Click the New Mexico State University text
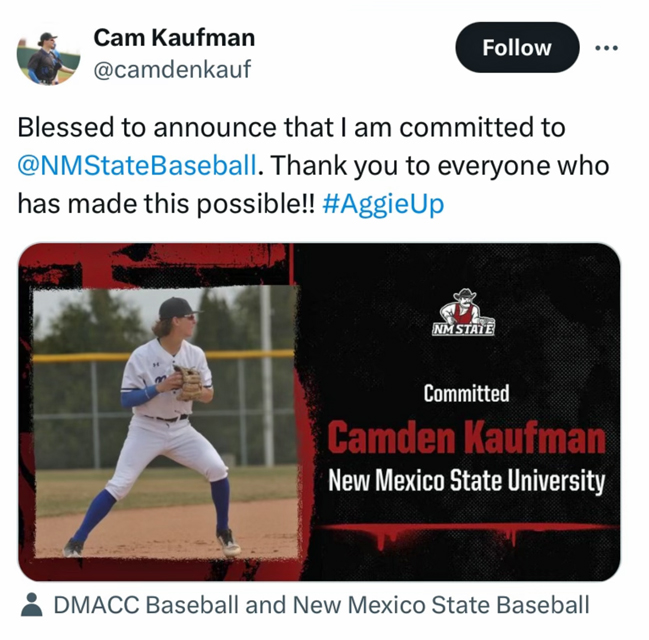649x640 pixels. tap(466, 481)
